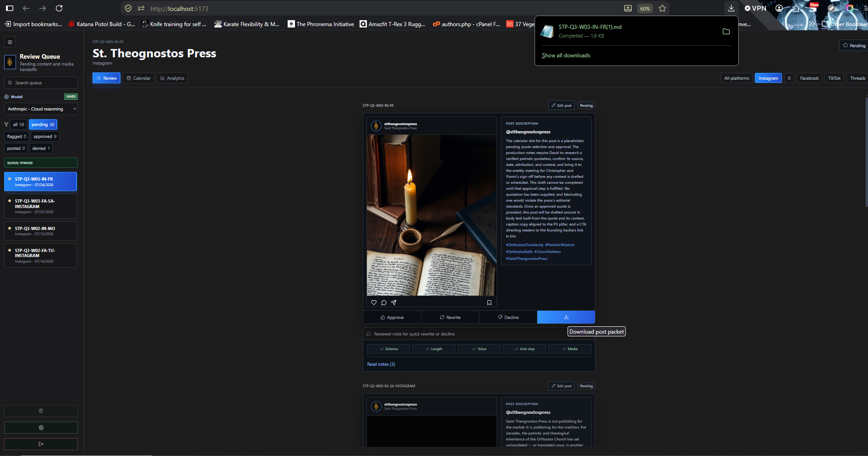This screenshot has height=456, width=868.
Task: Select the Instagram platform tab
Action: (x=768, y=78)
